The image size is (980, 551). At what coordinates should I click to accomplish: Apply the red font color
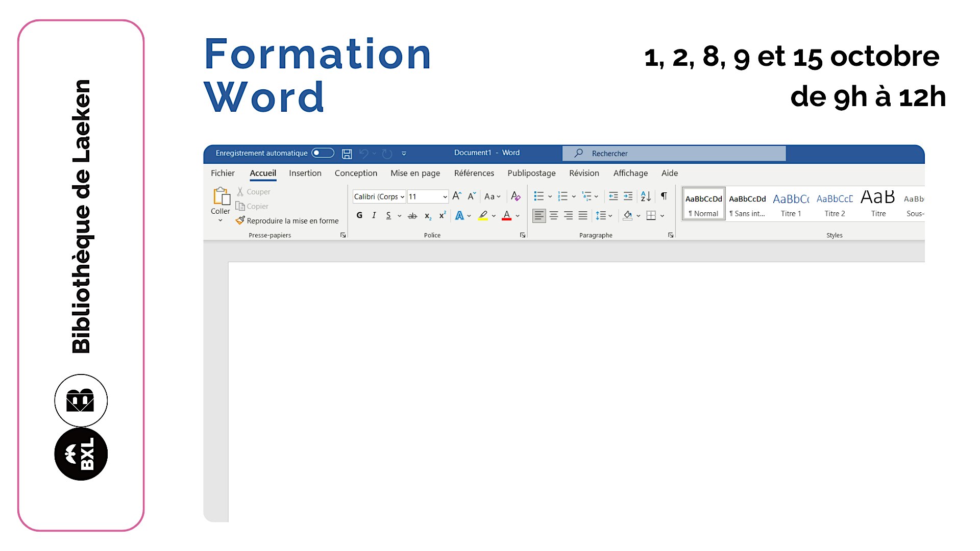click(506, 215)
